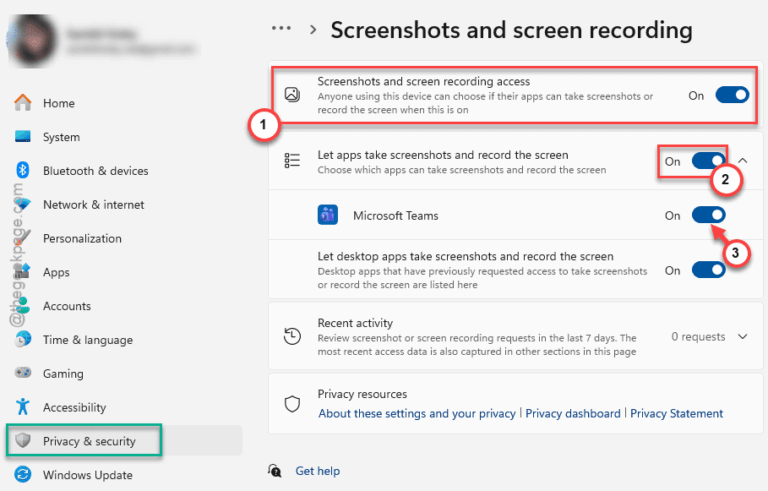
Task: Open the Privacy Statement link
Action: (676, 414)
